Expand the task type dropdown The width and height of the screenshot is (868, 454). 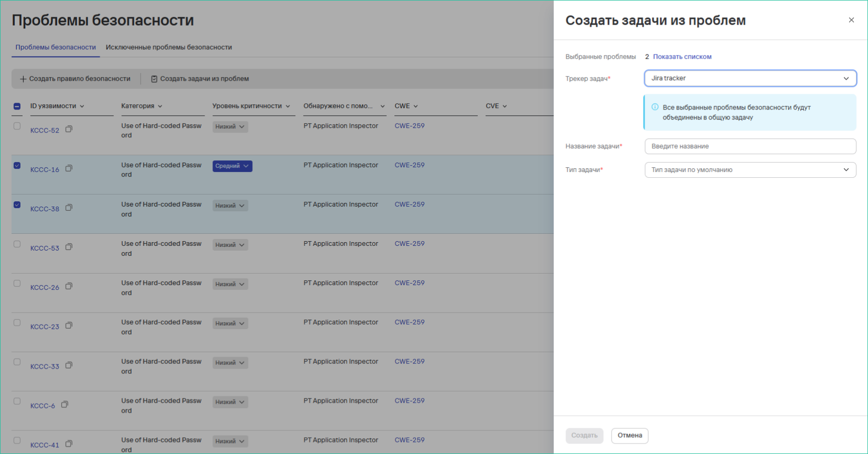(750, 170)
